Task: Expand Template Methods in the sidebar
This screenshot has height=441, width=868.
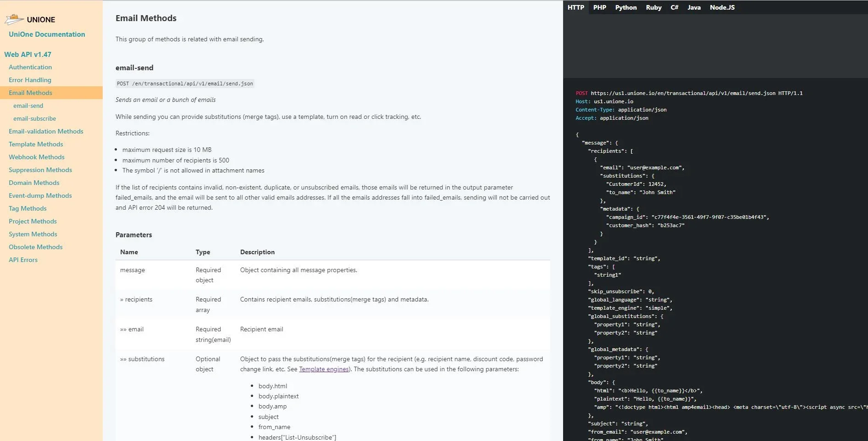Action: 36,144
